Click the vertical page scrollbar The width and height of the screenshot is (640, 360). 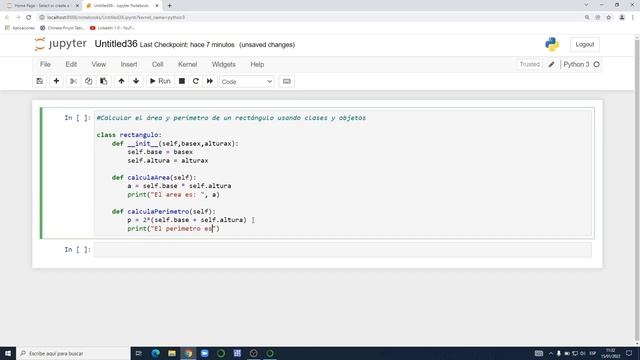(637, 190)
